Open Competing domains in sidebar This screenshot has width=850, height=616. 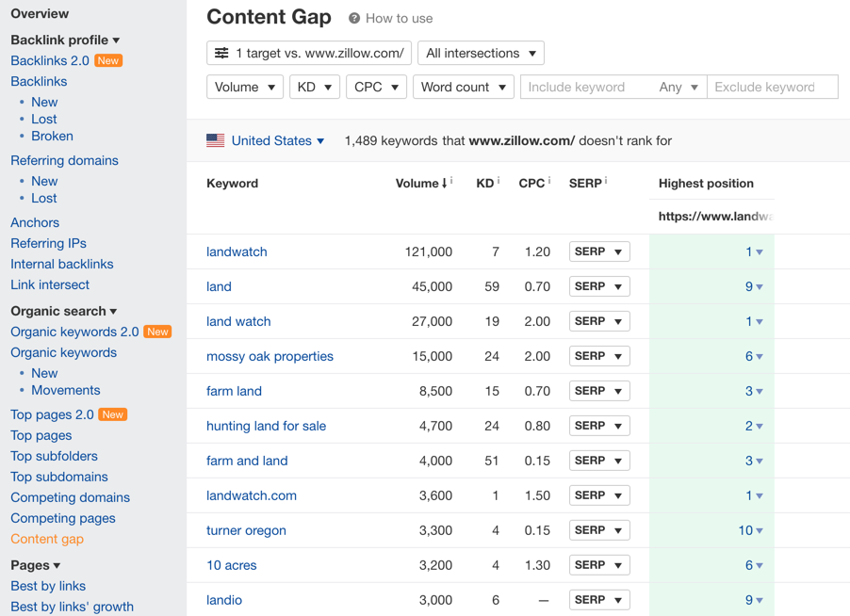click(x=71, y=497)
